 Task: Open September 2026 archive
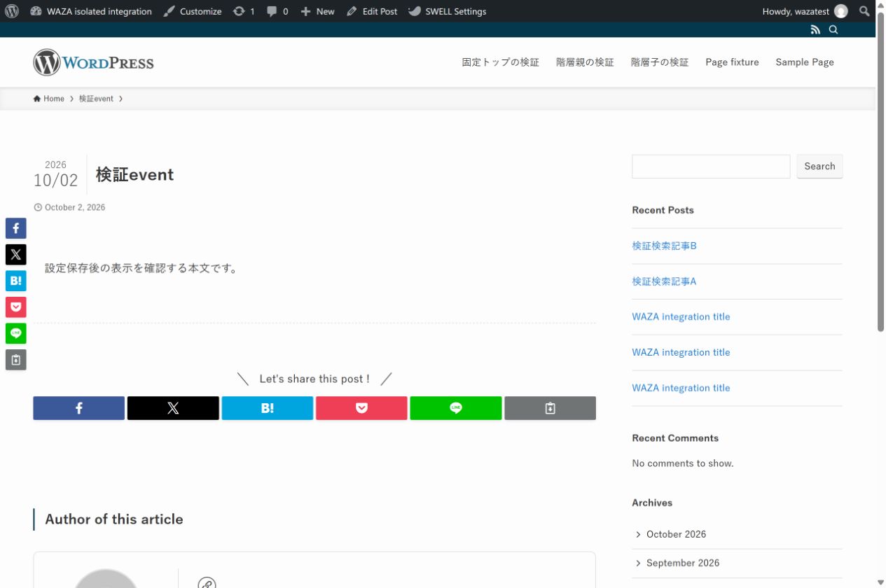[x=683, y=563]
